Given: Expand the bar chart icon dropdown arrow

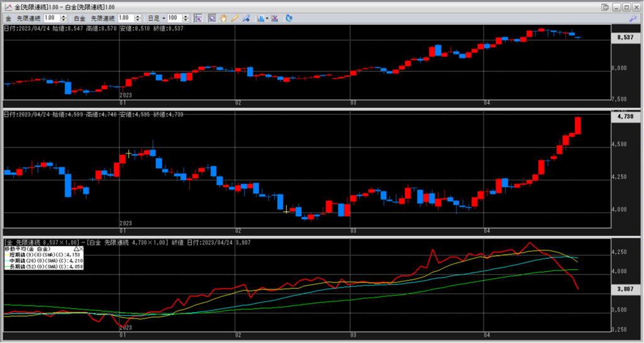Looking at the screenshot, I should point(267,18).
